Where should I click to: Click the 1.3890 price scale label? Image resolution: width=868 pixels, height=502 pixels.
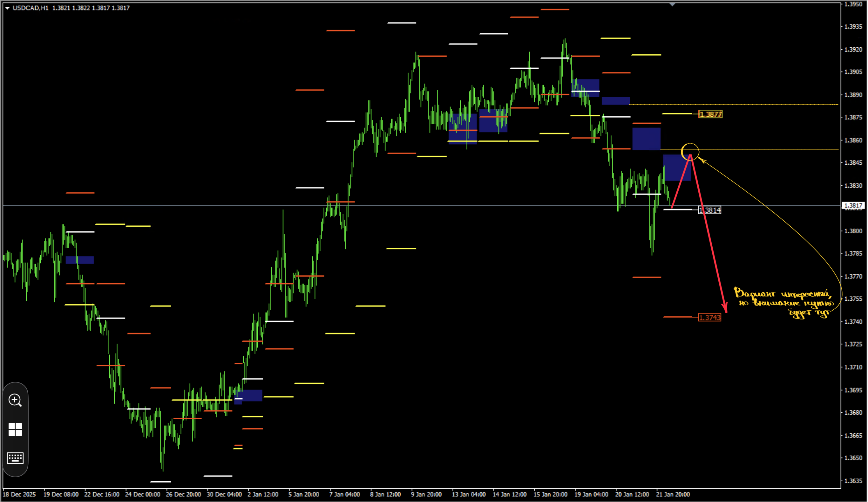pyautogui.click(x=853, y=95)
